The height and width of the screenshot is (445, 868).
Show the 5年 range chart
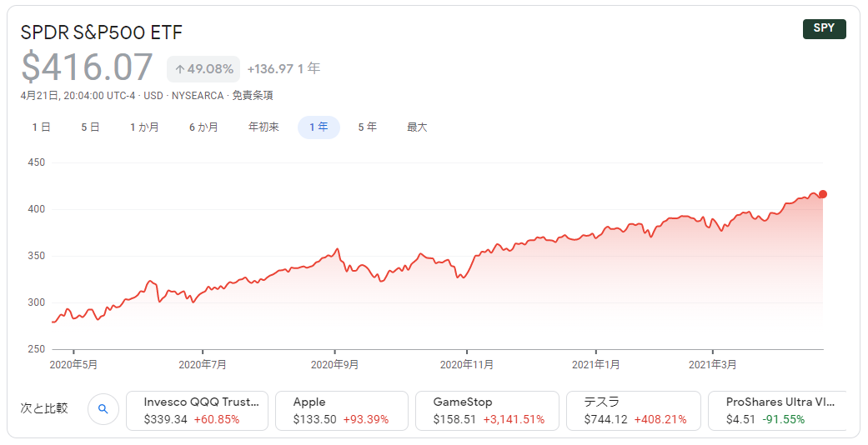[x=368, y=127]
